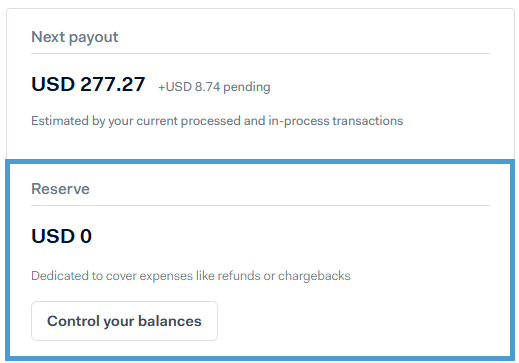Click the in-process transactions phrase
The width and height of the screenshot is (519, 363).
336,121
